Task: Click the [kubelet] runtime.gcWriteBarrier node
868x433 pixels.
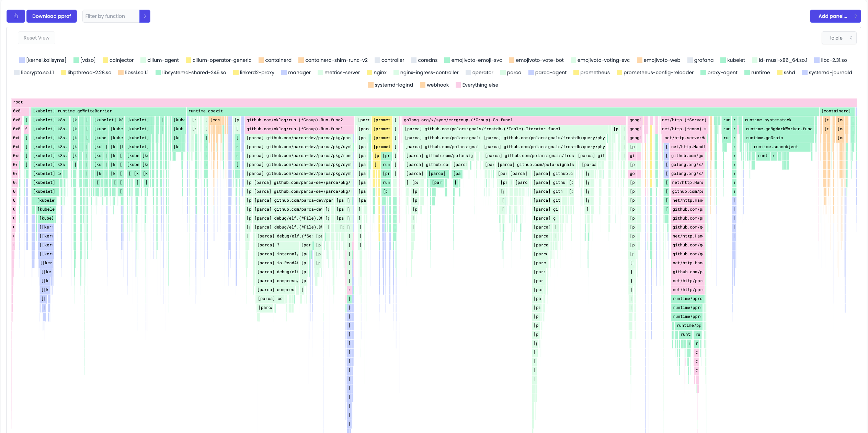Action: 109,111
